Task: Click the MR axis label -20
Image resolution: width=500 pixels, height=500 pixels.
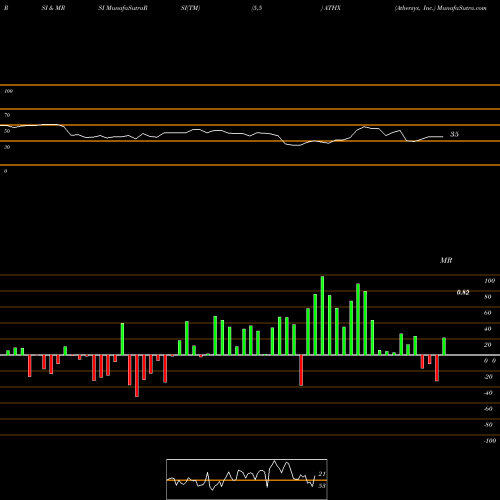Action: point(488,377)
